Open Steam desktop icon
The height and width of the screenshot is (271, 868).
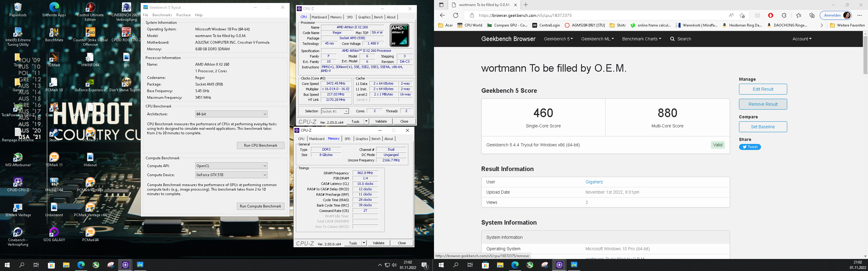(54, 135)
